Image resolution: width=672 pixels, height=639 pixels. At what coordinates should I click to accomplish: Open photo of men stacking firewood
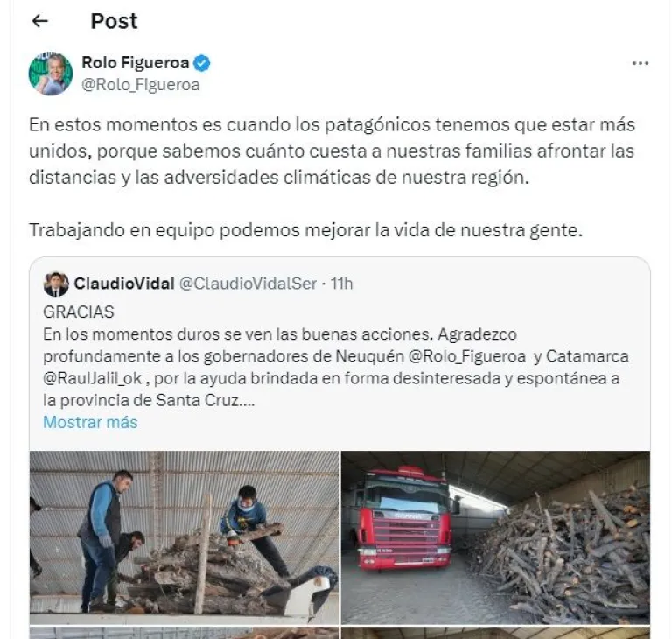pyautogui.click(x=184, y=537)
